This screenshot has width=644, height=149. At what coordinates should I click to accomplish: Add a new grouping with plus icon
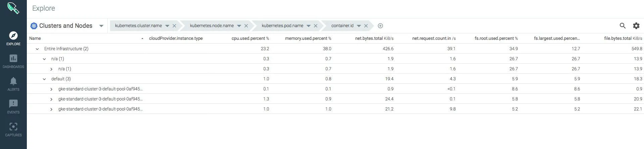[x=380, y=26]
